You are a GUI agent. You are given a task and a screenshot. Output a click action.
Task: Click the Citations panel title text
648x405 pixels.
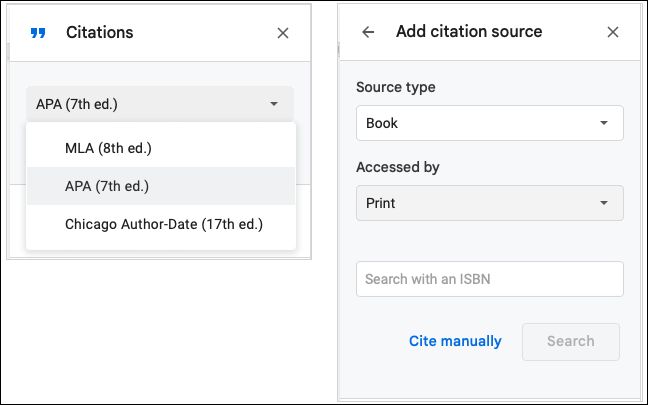[x=100, y=32]
